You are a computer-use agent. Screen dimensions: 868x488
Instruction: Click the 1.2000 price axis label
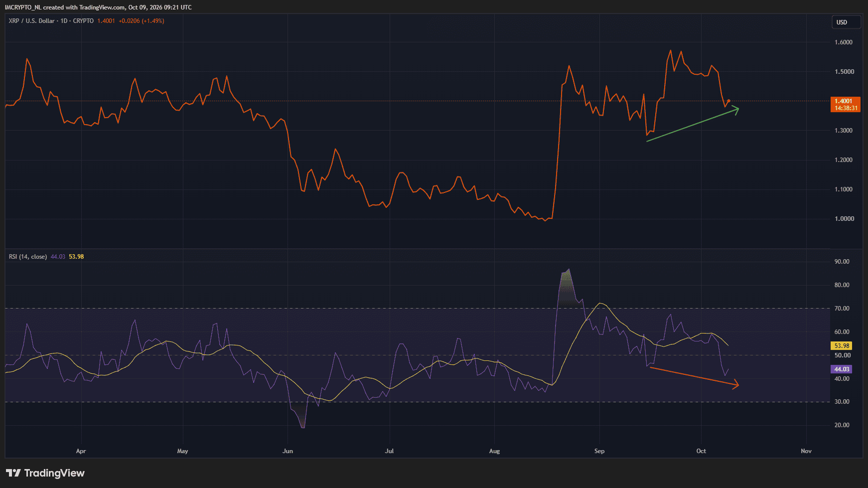point(844,160)
